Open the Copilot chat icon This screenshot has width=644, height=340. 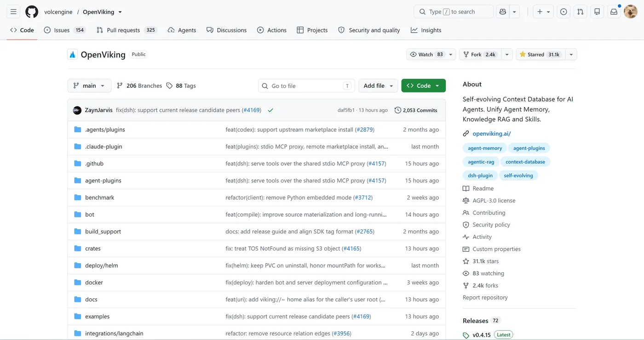point(503,12)
